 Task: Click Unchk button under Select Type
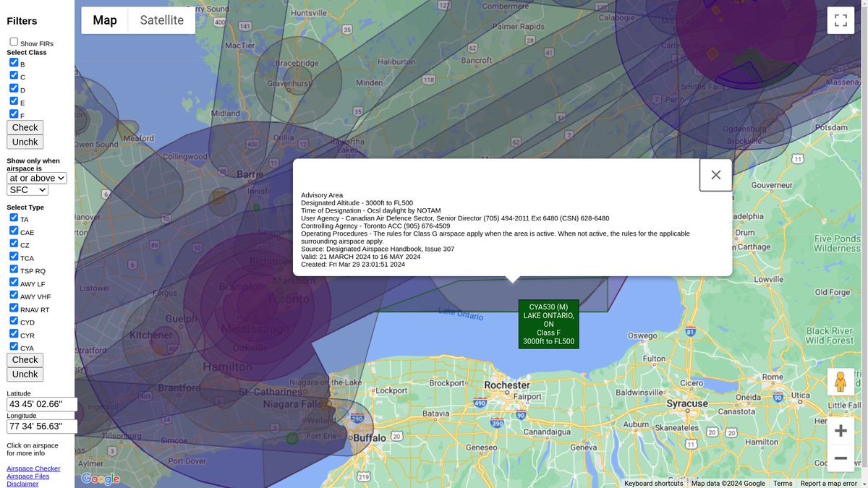pos(25,374)
